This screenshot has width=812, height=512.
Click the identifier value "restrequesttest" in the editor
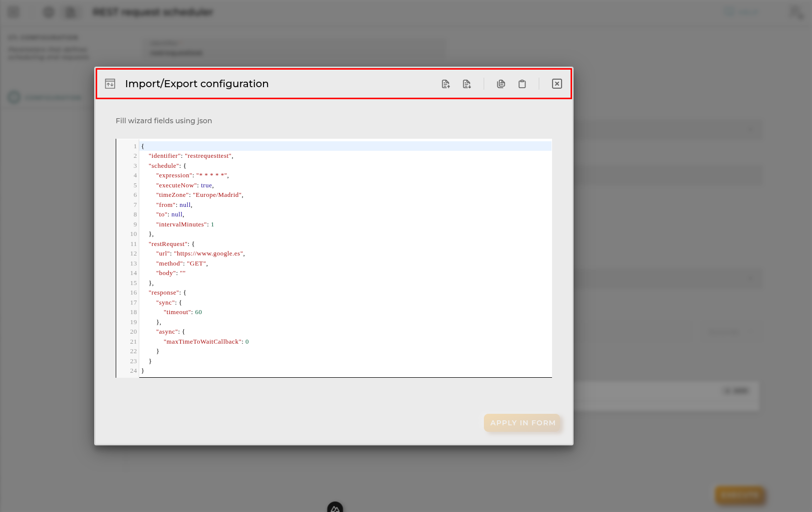(x=208, y=156)
